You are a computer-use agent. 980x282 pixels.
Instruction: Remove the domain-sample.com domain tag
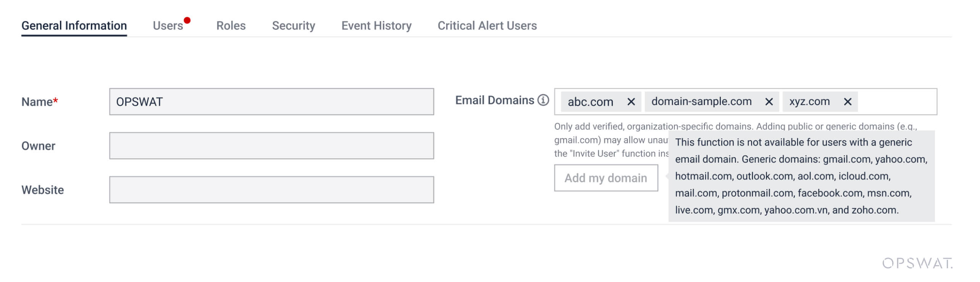point(769,102)
